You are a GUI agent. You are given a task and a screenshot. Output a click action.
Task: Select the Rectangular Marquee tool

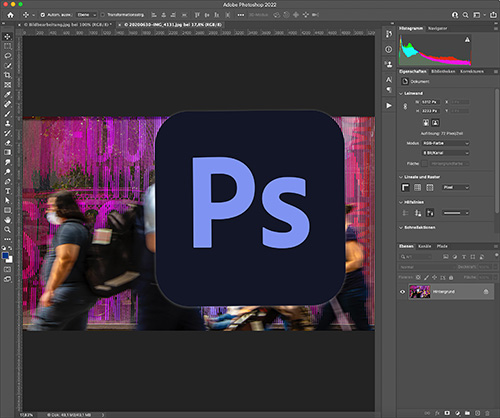(7, 46)
